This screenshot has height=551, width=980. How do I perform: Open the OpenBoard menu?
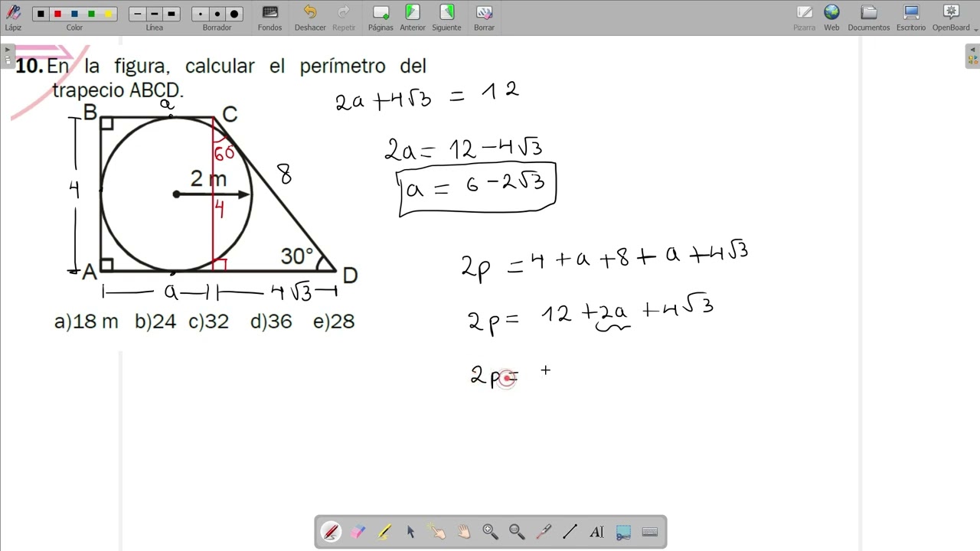[x=951, y=17]
